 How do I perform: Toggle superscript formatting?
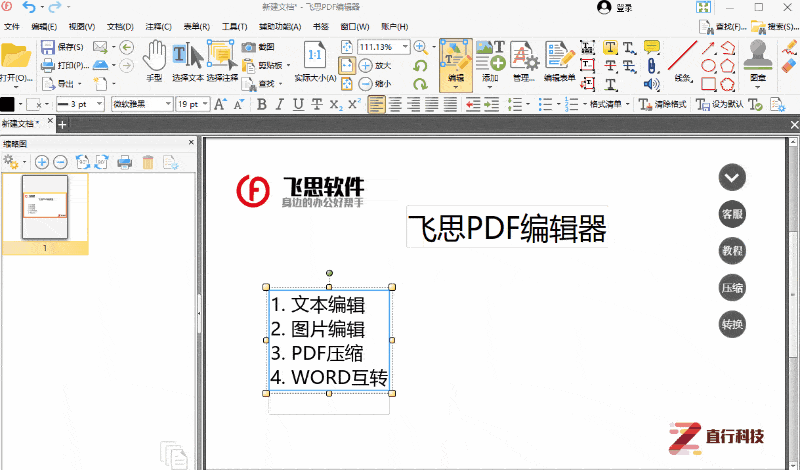[x=354, y=104]
